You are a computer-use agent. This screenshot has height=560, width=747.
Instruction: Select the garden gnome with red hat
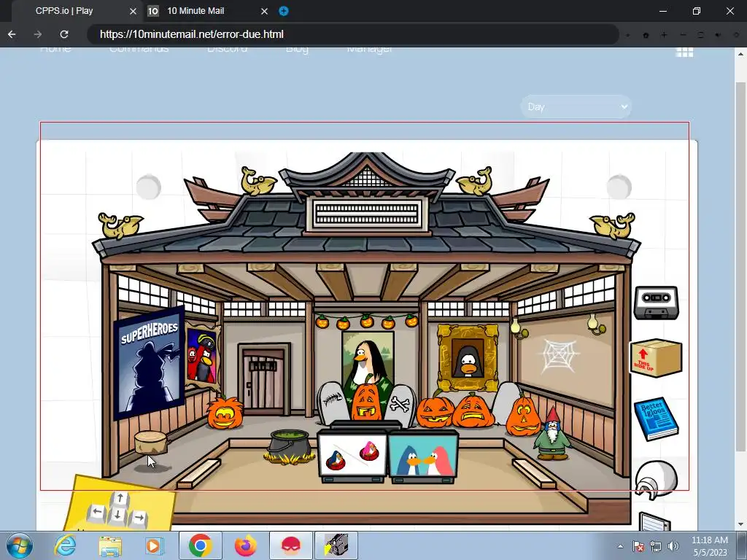551,435
